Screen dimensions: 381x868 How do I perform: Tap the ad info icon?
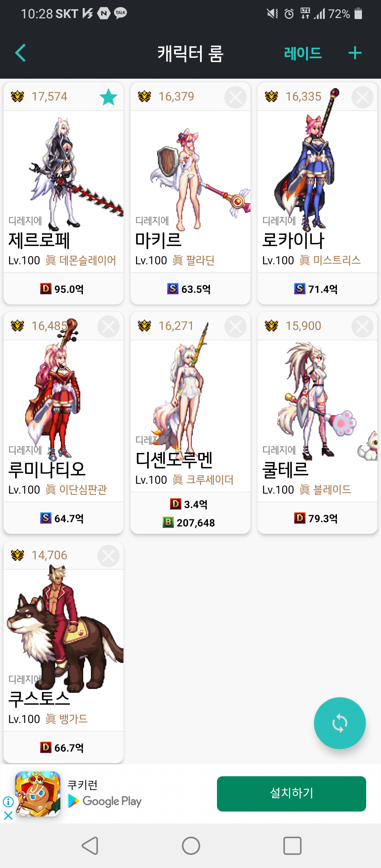tap(8, 802)
